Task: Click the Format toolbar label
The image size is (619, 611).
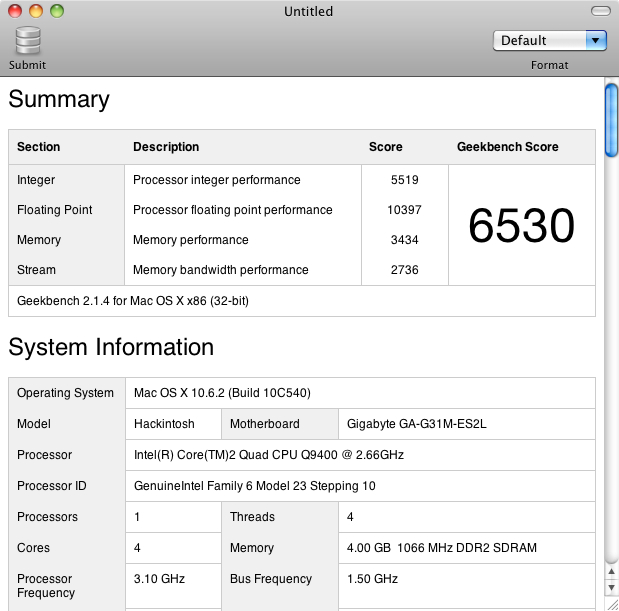Action: click(x=550, y=65)
